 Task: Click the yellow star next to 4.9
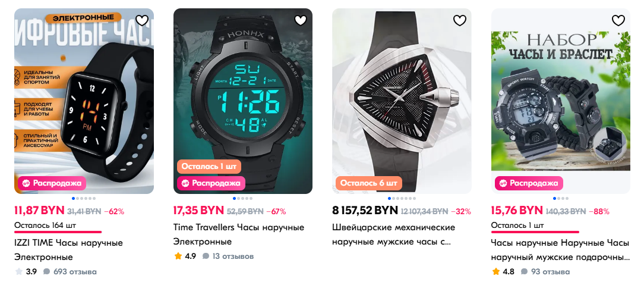pos(178,256)
